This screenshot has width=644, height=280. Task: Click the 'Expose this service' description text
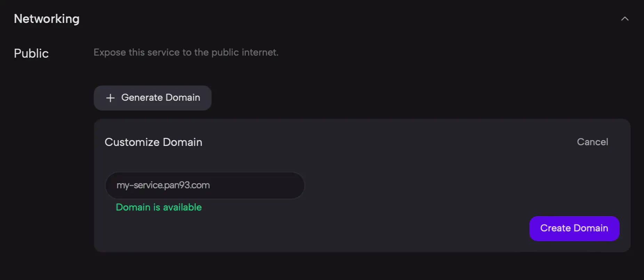coord(186,52)
